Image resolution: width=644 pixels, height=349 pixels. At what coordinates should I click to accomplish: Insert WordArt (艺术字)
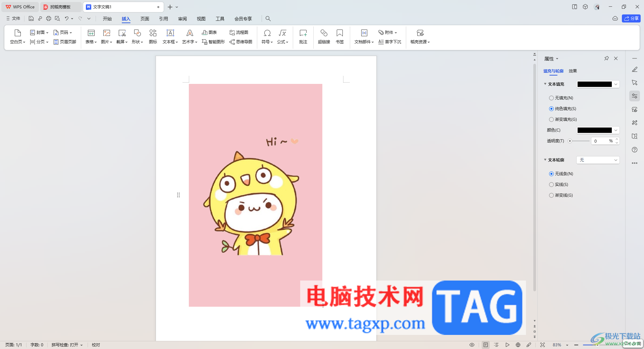tap(190, 37)
